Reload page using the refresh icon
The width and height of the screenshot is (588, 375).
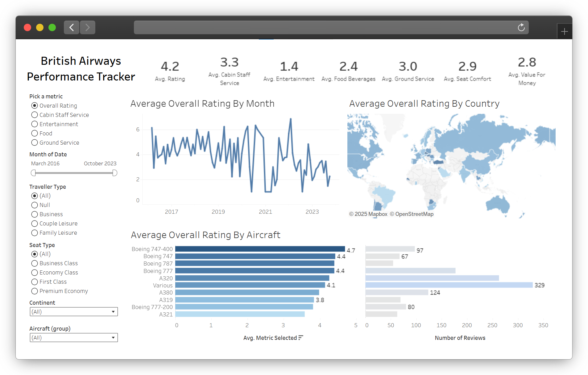coord(521,27)
